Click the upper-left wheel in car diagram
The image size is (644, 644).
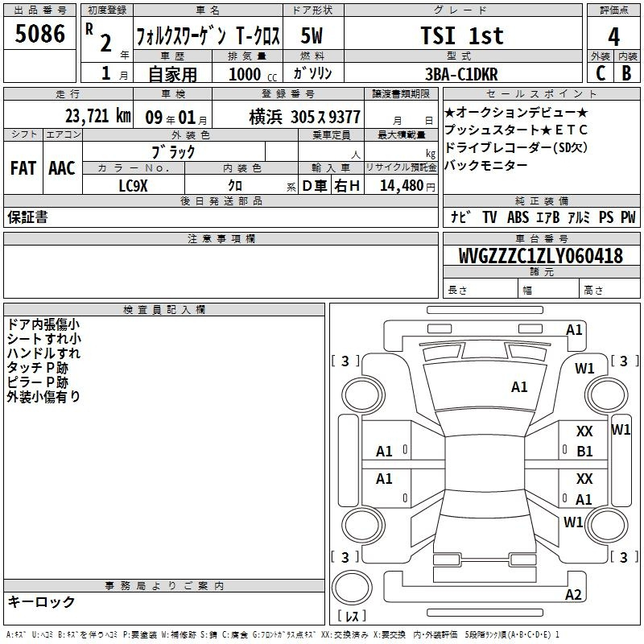[360, 394]
